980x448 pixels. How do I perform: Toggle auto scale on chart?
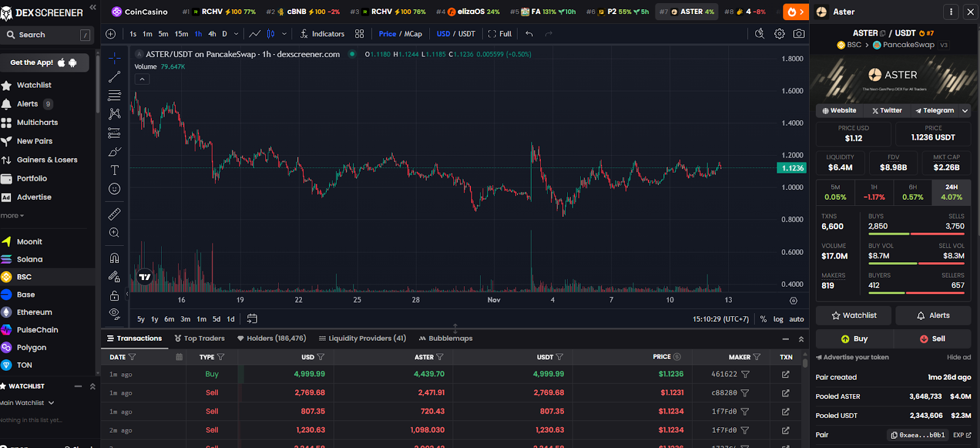click(x=796, y=319)
